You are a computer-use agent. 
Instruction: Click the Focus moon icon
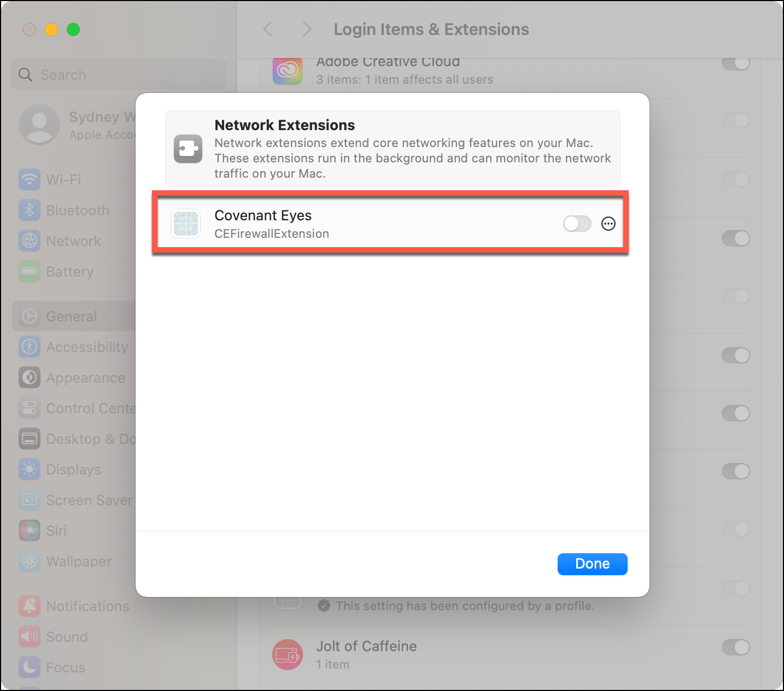(30, 667)
